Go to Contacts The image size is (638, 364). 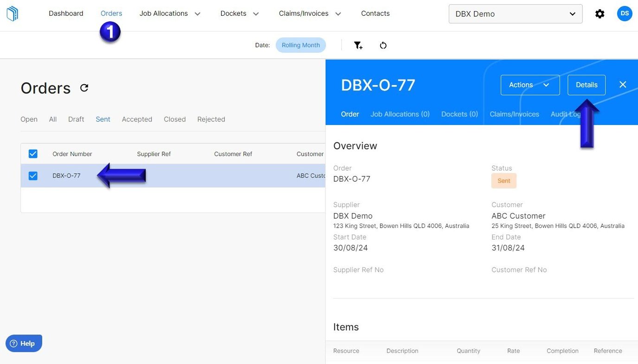375,13
